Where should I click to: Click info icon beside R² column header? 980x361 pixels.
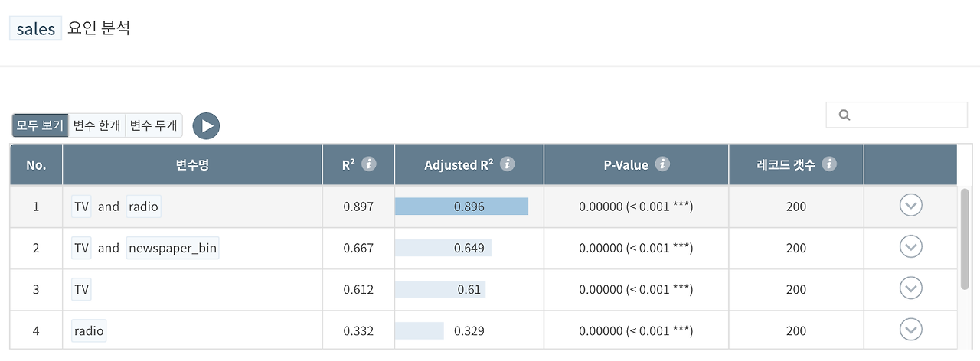[x=369, y=164]
